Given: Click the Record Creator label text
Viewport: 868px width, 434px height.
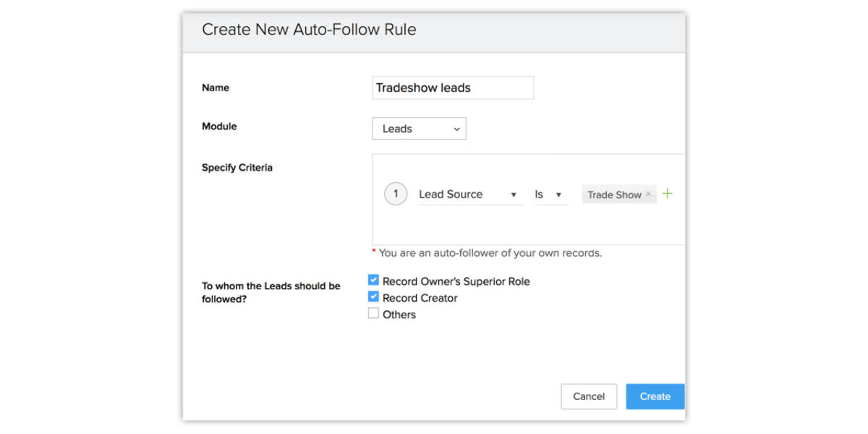Looking at the screenshot, I should point(420,298).
